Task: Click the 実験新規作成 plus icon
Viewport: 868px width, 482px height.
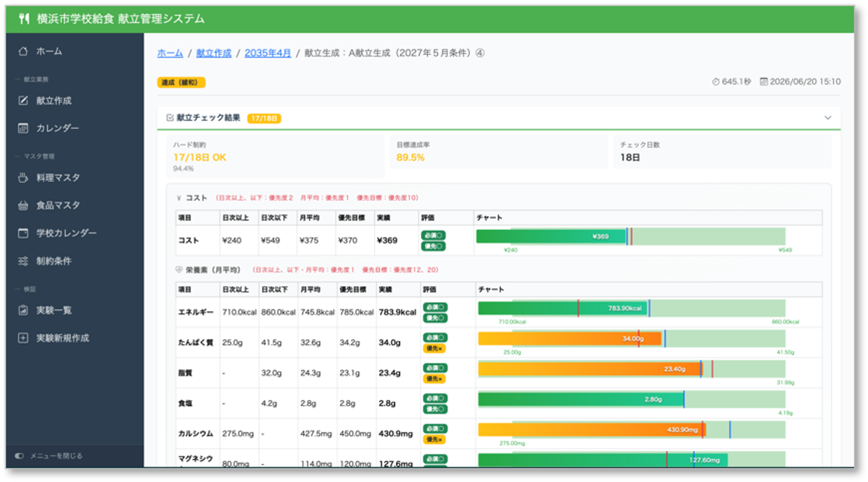Action: 23,338
